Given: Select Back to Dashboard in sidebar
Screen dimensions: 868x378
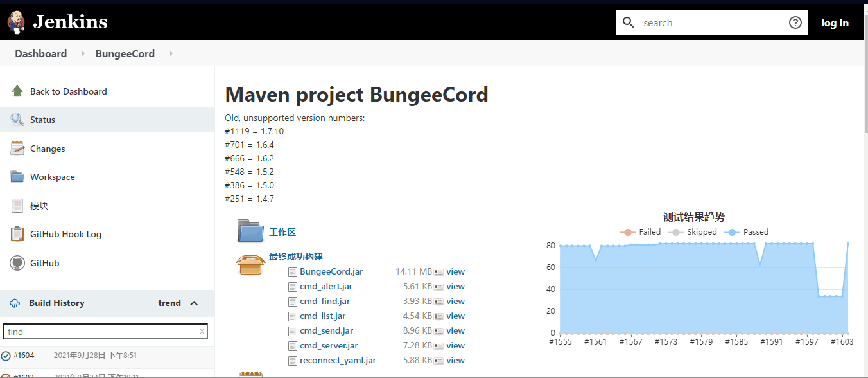Looking at the screenshot, I should click(68, 91).
